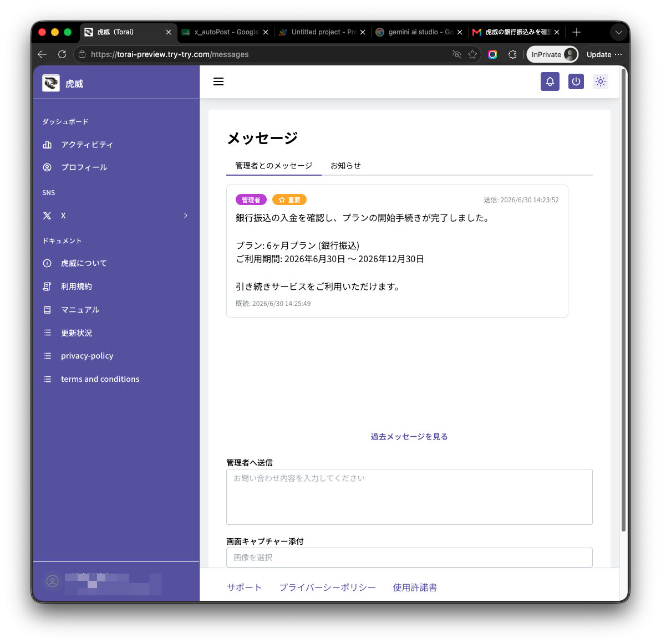This screenshot has height=644, width=661.
Task: Close the 虎威 (Torai) tab
Action: [x=168, y=32]
